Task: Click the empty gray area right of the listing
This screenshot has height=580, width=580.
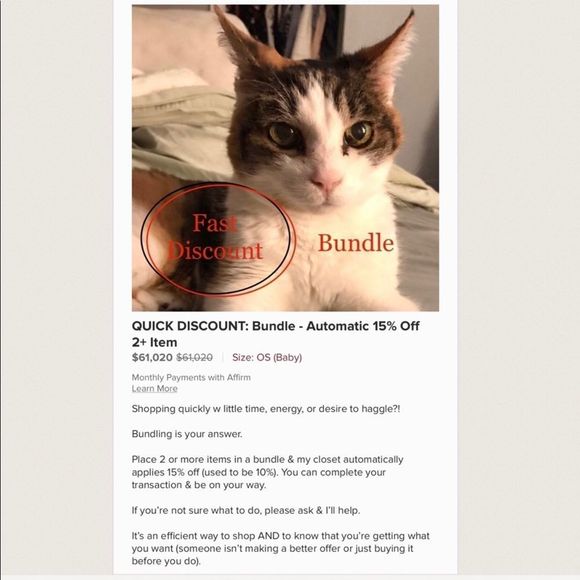Action: point(518,289)
